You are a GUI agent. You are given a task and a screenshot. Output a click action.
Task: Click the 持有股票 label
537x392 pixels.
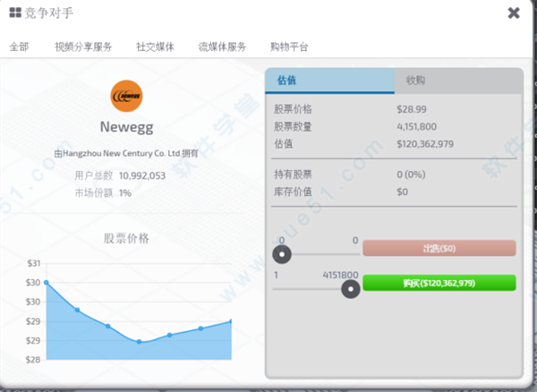point(293,175)
